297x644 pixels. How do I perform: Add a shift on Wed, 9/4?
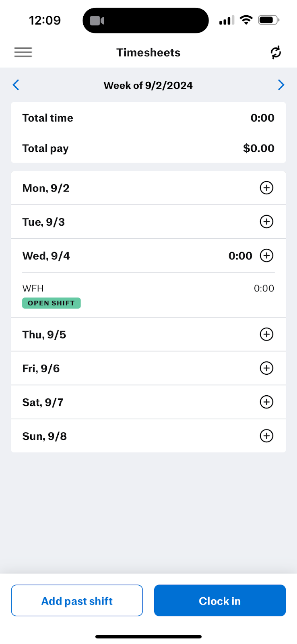point(266,256)
